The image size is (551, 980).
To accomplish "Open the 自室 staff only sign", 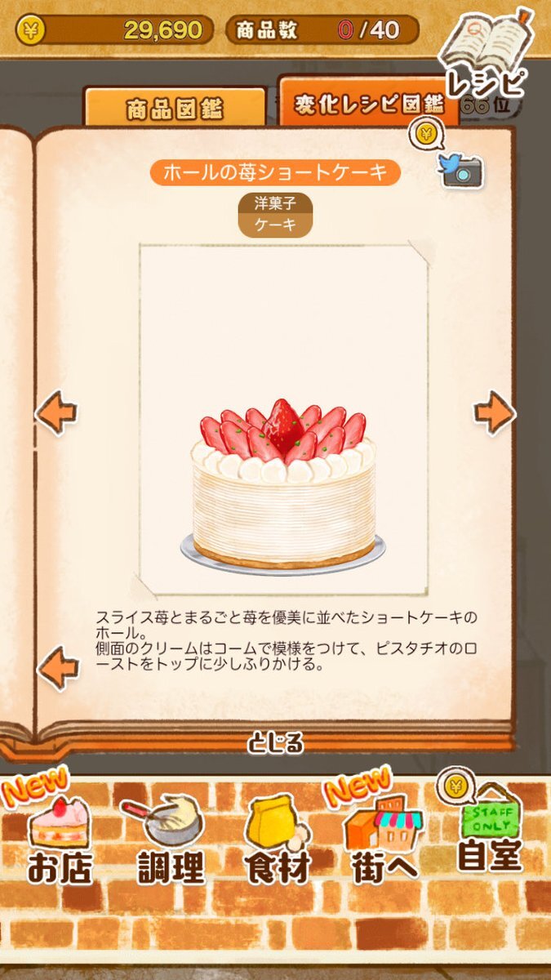I will (488, 826).
